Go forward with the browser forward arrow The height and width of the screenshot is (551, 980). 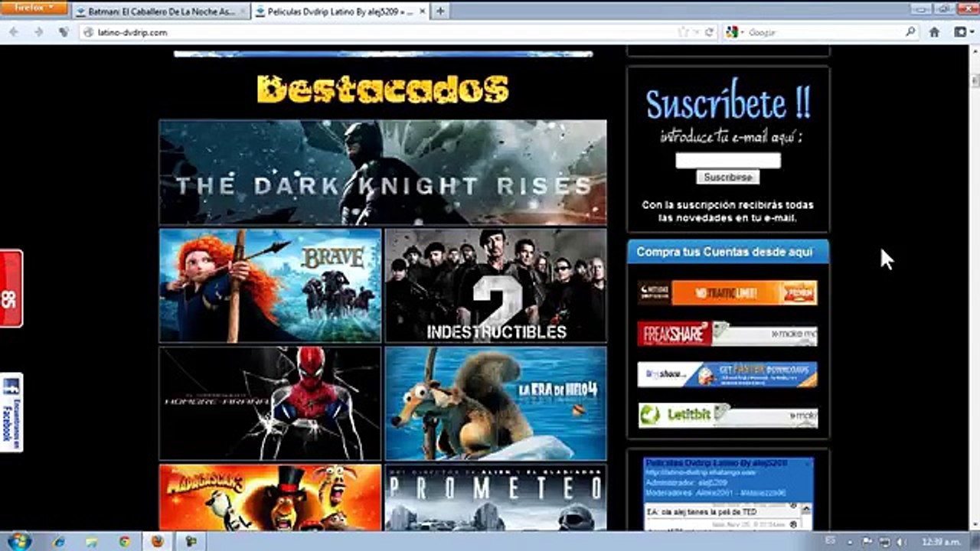(38, 32)
